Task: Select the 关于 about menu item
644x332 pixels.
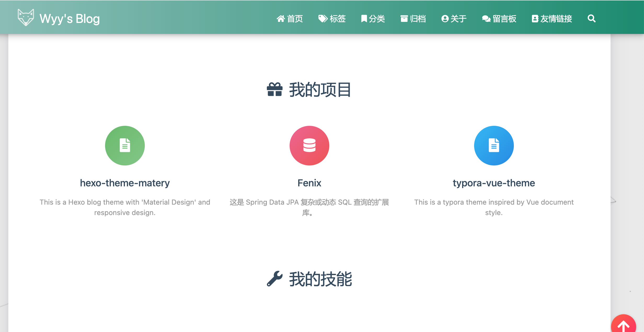Action: coord(454,19)
